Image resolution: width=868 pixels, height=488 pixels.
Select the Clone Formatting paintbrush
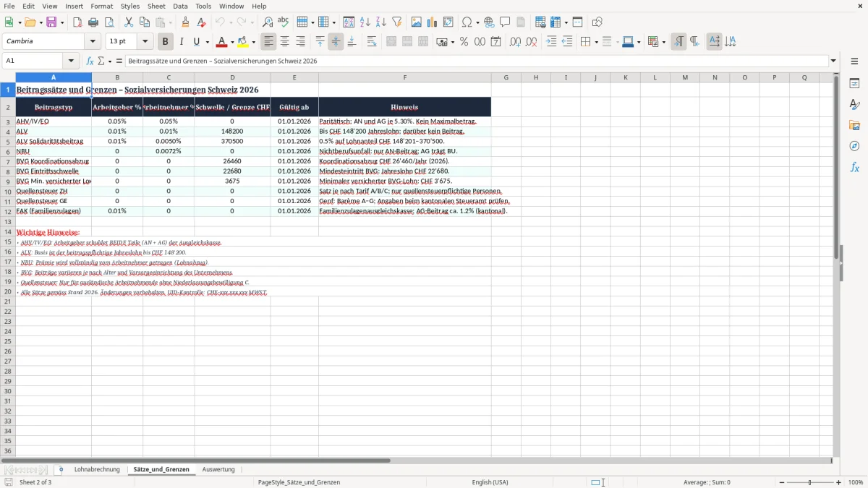click(x=186, y=22)
